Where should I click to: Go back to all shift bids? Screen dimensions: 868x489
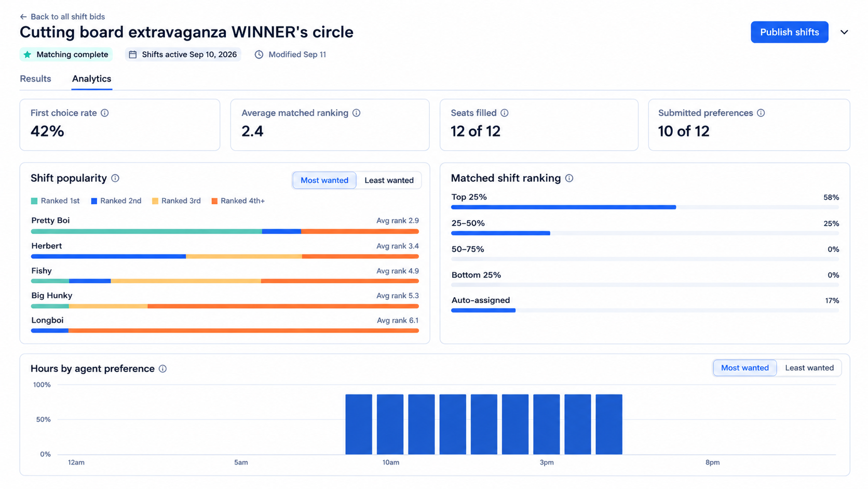tap(62, 17)
